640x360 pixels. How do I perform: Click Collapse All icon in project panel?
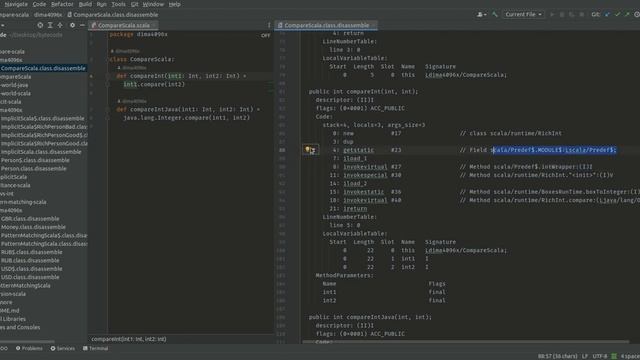pos(60,25)
